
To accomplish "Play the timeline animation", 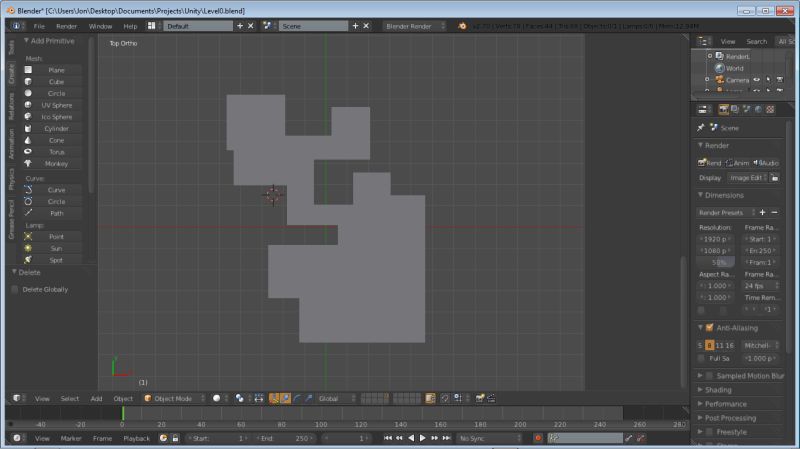I will pos(422,438).
